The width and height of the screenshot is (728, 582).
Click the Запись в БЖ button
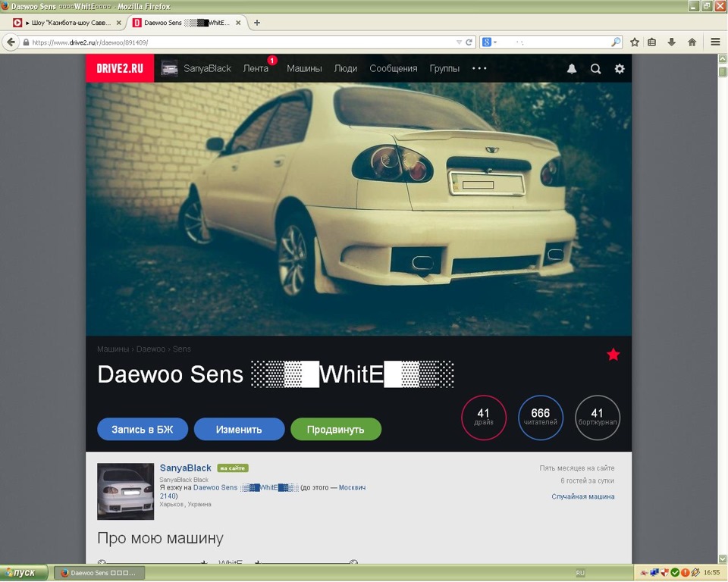tap(142, 430)
